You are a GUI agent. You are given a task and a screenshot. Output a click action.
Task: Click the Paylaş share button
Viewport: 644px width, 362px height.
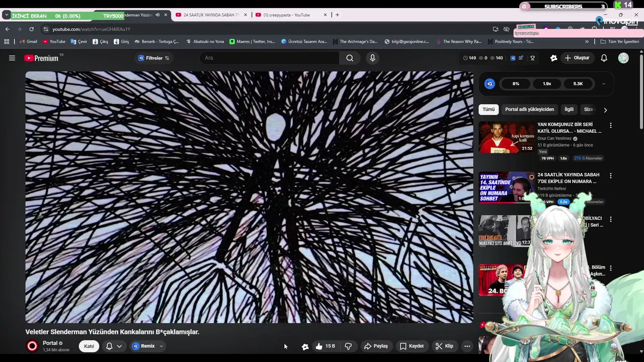(376, 346)
